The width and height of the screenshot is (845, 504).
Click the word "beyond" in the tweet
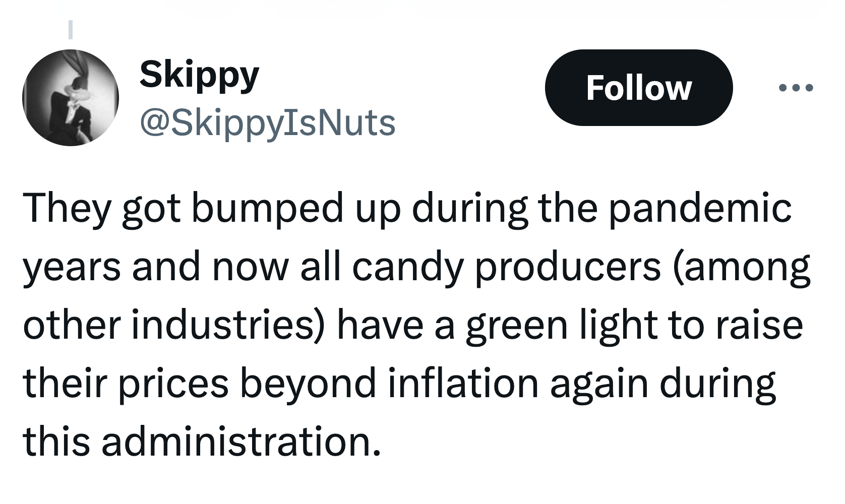[x=308, y=383]
